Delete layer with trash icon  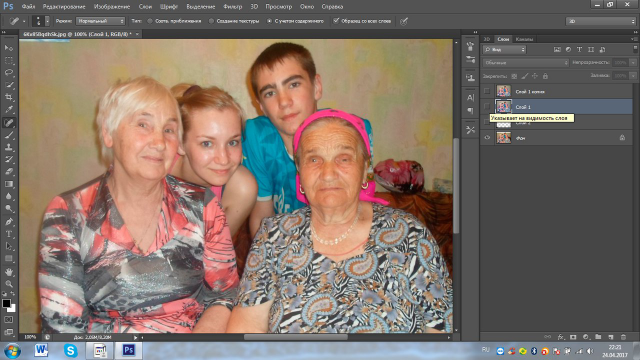(x=623, y=337)
